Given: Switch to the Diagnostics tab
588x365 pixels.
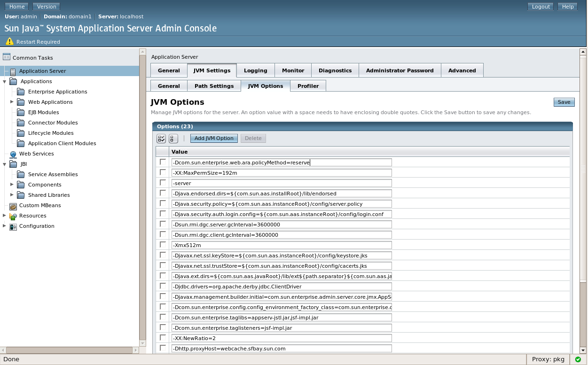Looking at the screenshot, I should pyautogui.click(x=335, y=70).
